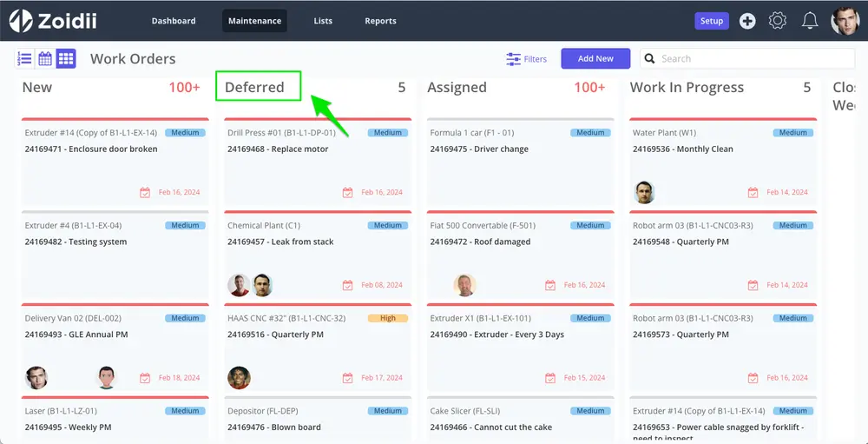
Task: Click assignee avatar on Monthly Clean card
Action: (644, 192)
